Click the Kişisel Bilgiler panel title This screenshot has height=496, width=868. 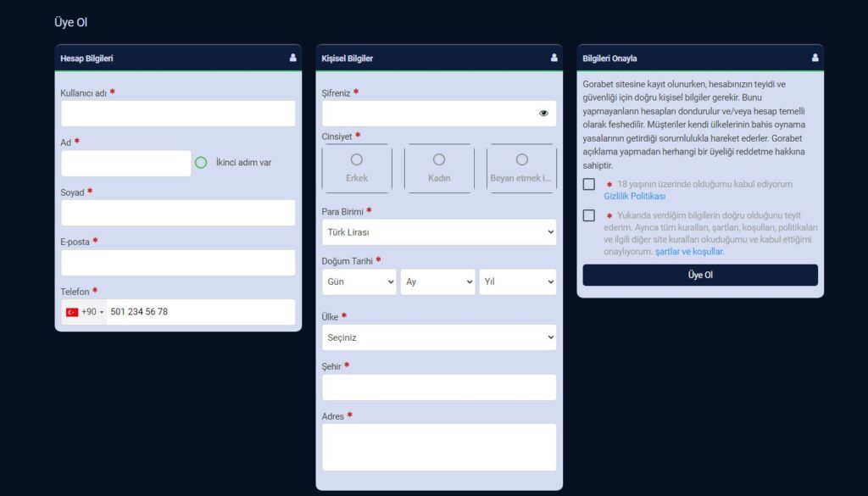(x=347, y=59)
